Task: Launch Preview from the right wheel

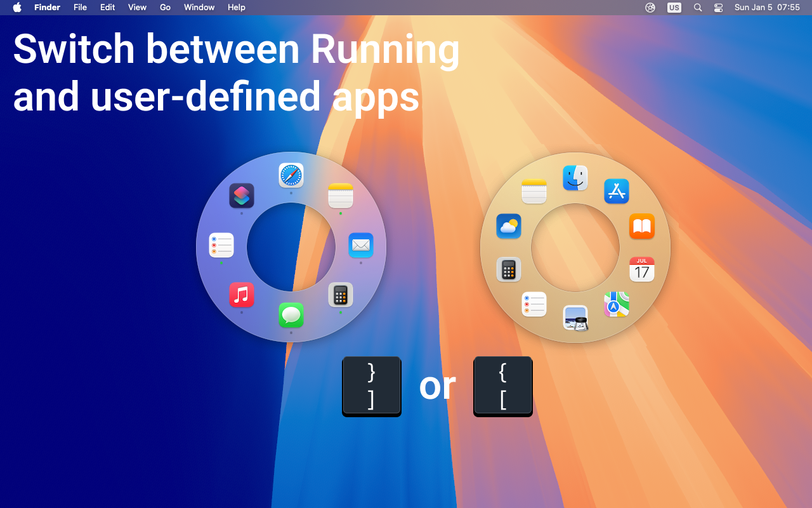Action: [575, 317]
